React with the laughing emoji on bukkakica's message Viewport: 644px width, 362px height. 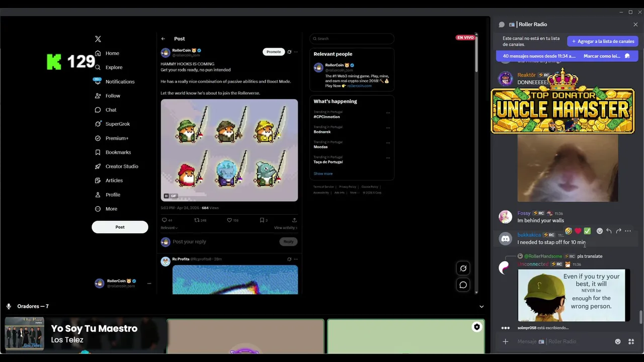[569, 231]
